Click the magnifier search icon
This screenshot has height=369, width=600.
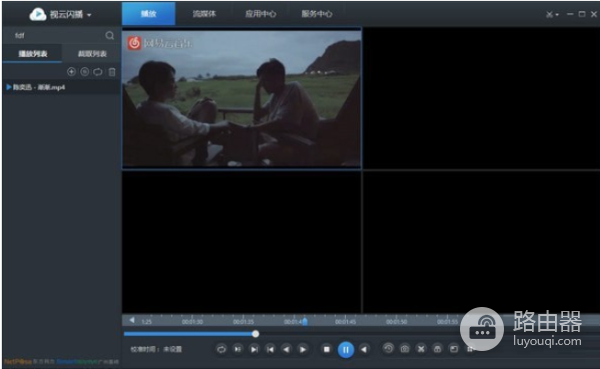pos(109,36)
